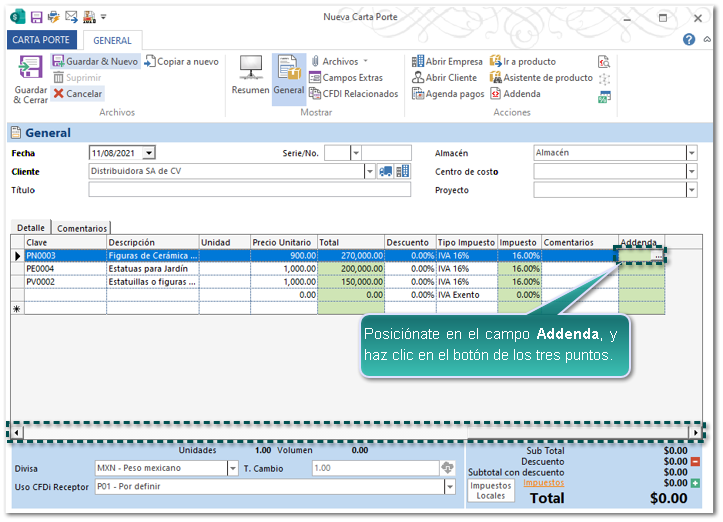Click the Guardar & Cerrar icon

pyautogui.click(x=30, y=72)
